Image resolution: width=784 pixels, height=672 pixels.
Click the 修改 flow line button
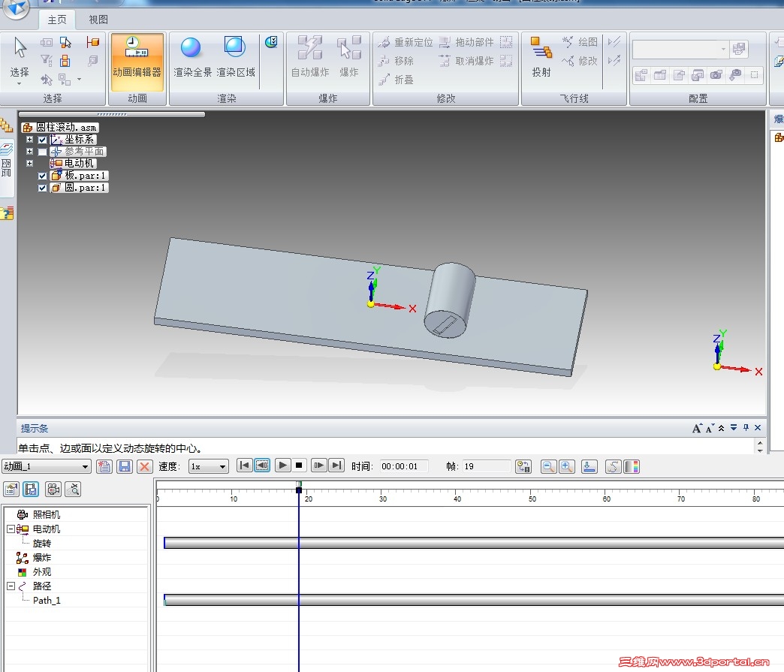(580, 61)
